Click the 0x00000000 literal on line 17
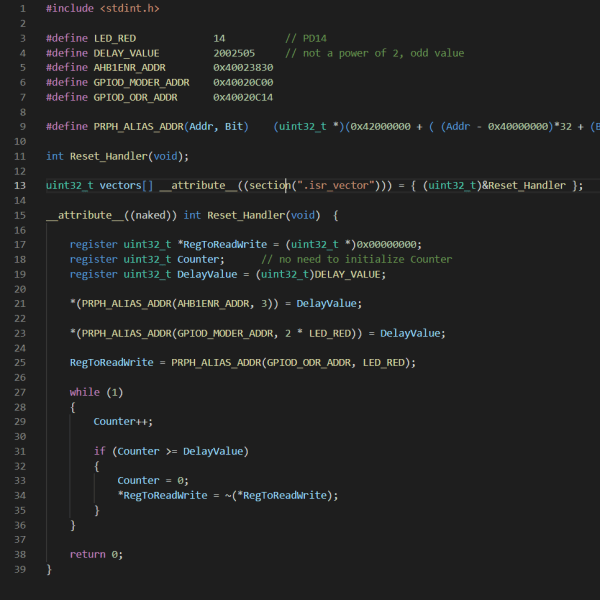 pyautogui.click(x=386, y=245)
